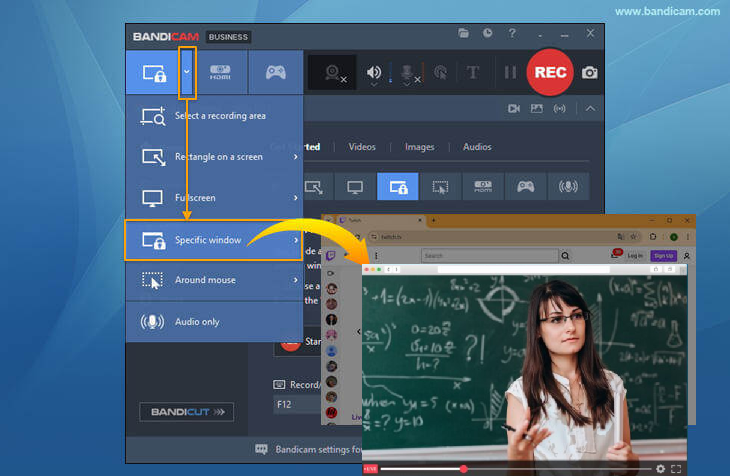This screenshot has width=730, height=476.
Task: Open the scheduled recording clock icon
Action: click(x=487, y=34)
